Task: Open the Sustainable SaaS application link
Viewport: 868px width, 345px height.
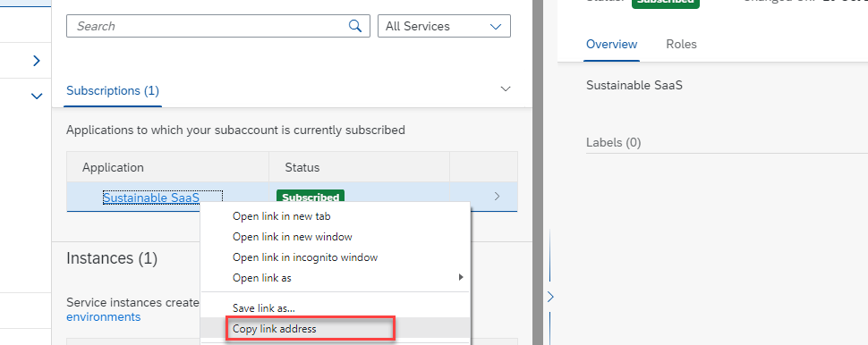Action: (x=152, y=198)
